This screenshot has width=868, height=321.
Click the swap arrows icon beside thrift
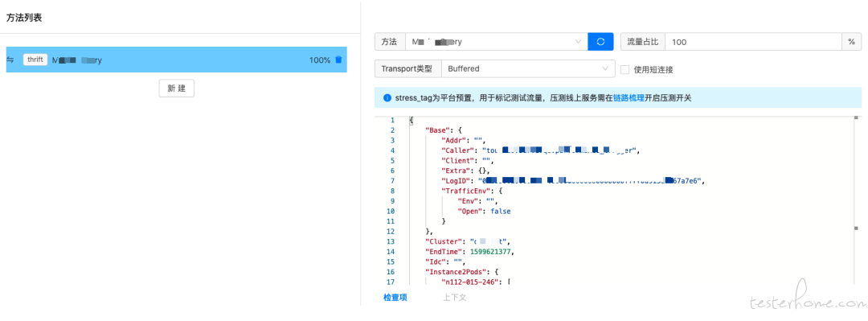click(x=10, y=60)
